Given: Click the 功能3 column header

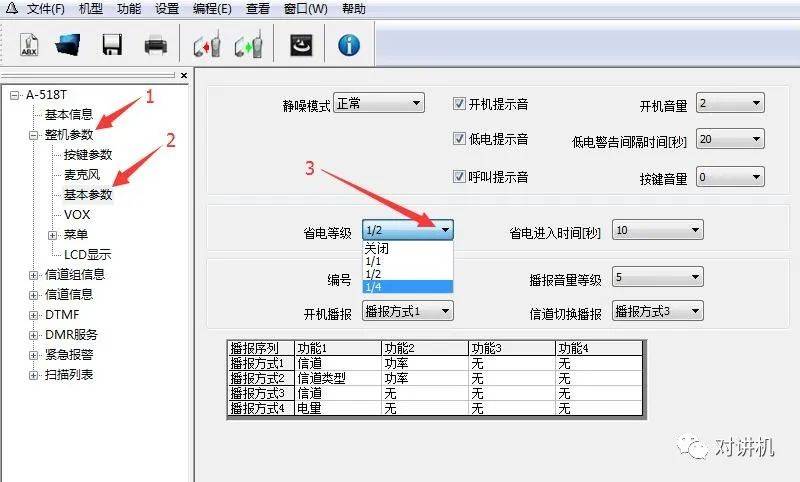Looking at the screenshot, I should click(511, 348).
